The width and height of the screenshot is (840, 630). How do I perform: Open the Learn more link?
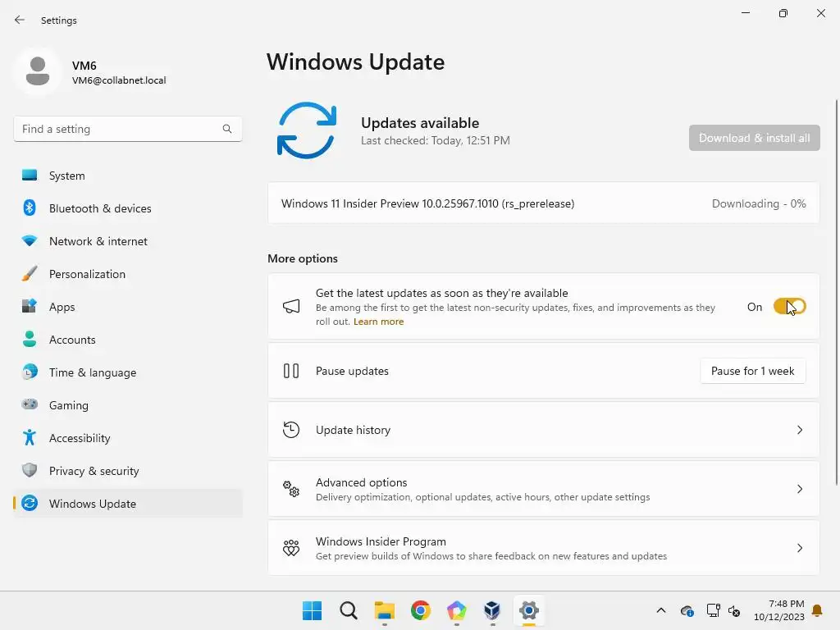pyautogui.click(x=378, y=322)
